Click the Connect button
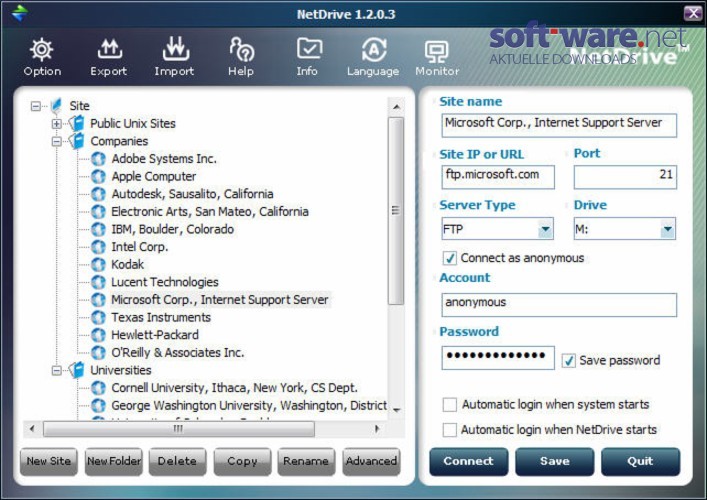Screen dimensions: 707x500 468,461
